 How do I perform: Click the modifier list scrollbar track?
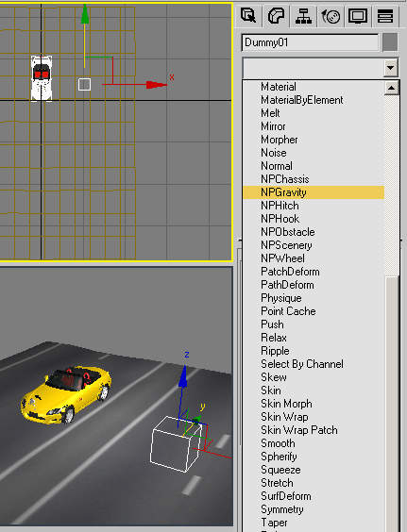pyautogui.click(x=391, y=185)
